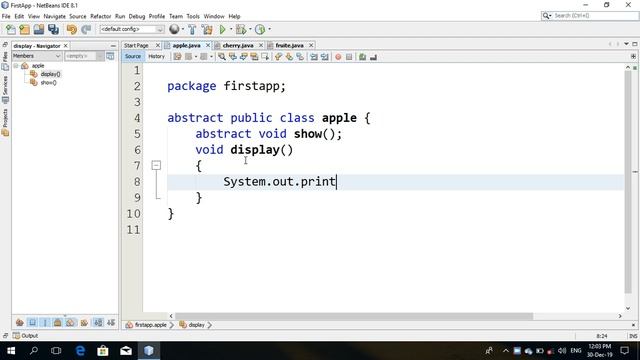The height and width of the screenshot is (360, 640).
Task: Toggle the Show Inherited Members navigator filter
Action: 20,323
